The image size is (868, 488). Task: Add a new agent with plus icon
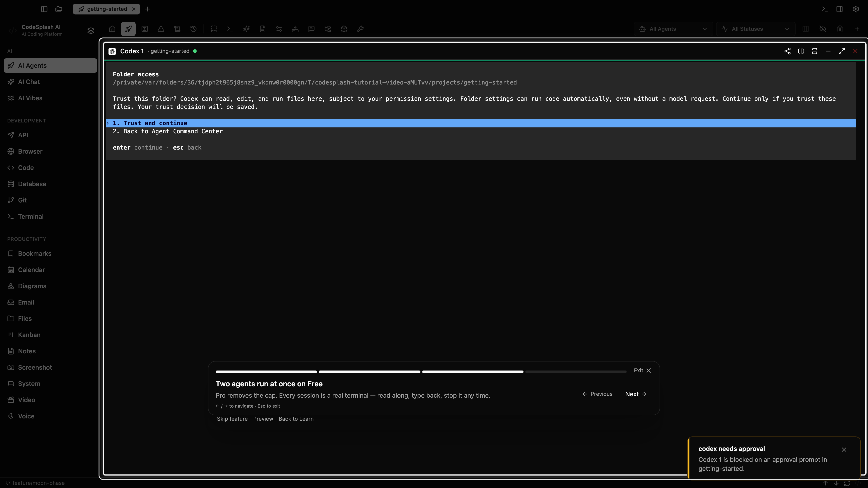[857, 29]
